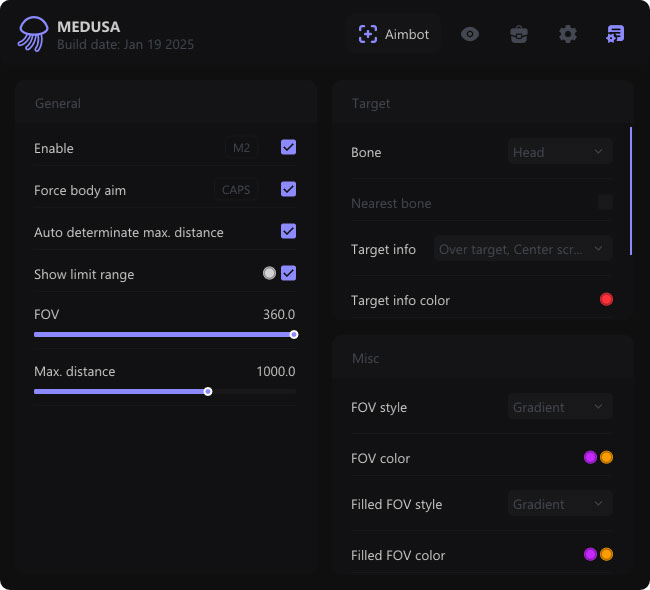Click the CAPS keybind for Force body aim

236,190
